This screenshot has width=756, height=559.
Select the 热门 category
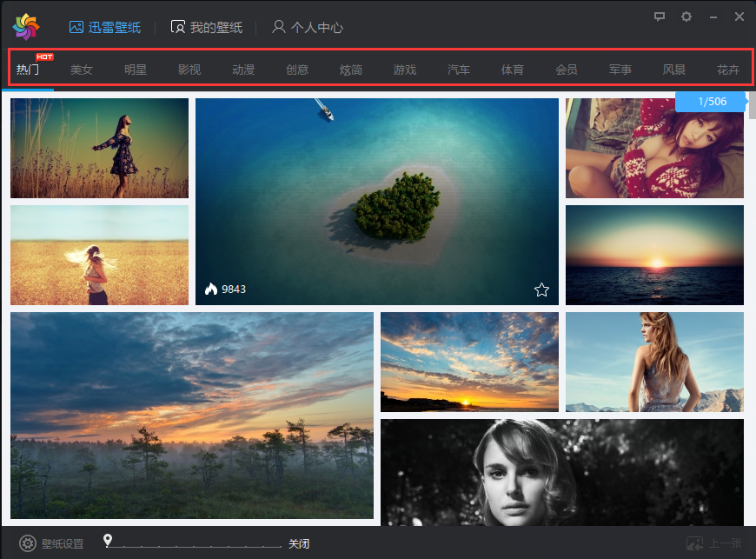pyautogui.click(x=28, y=70)
